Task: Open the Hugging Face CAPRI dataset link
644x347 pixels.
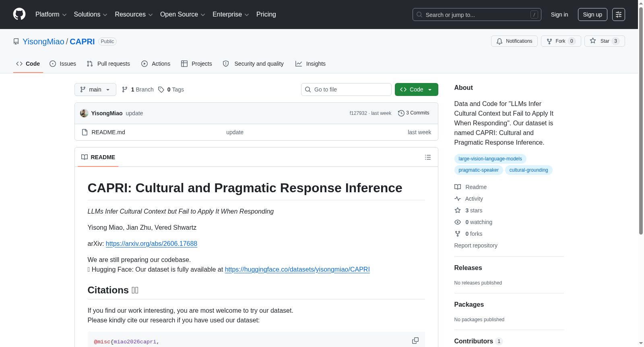Action: point(297,269)
